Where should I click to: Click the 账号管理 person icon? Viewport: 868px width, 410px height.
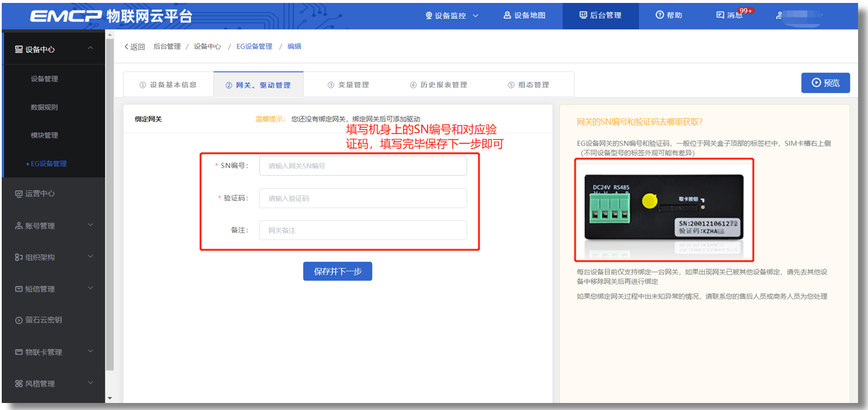[x=19, y=225]
